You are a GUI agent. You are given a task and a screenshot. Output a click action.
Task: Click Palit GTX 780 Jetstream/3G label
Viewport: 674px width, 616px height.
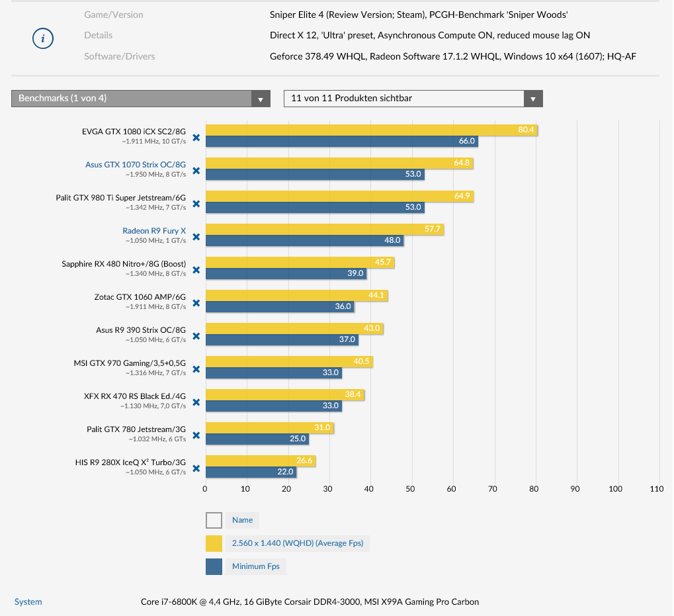(x=136, y=429)
